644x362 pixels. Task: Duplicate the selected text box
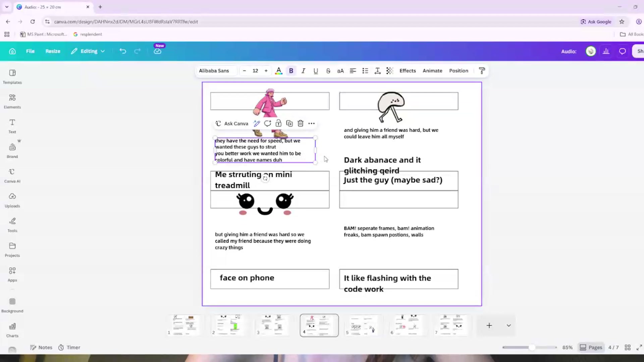(289, 124)
